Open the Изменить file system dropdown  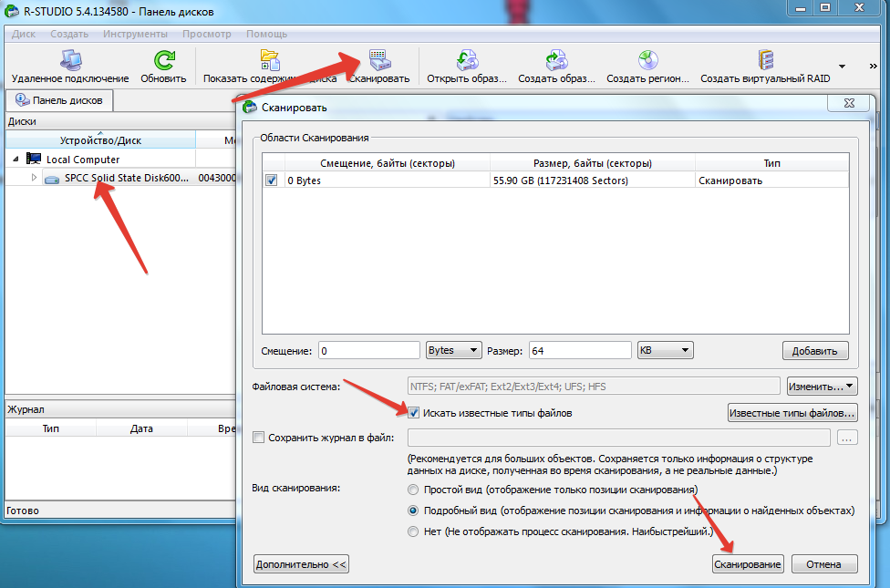point(822,387)
